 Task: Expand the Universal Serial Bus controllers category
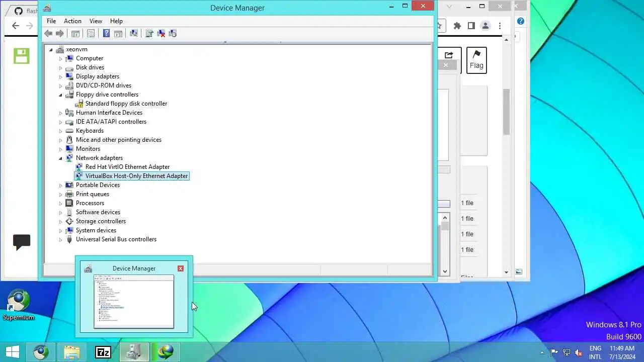pyautogui.click(x=61, y=239)
